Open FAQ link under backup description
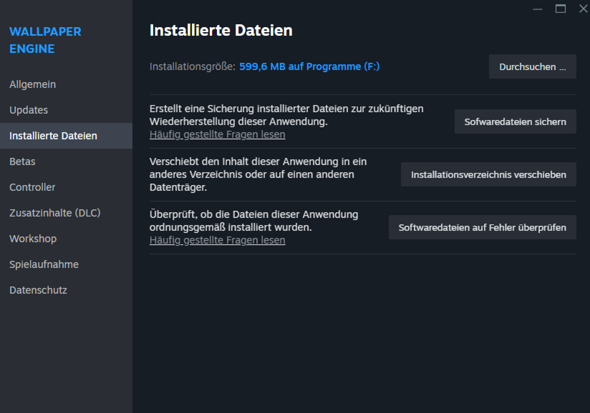Image resolution: width=590 pixels, height=413 pixels. (217, 134)
